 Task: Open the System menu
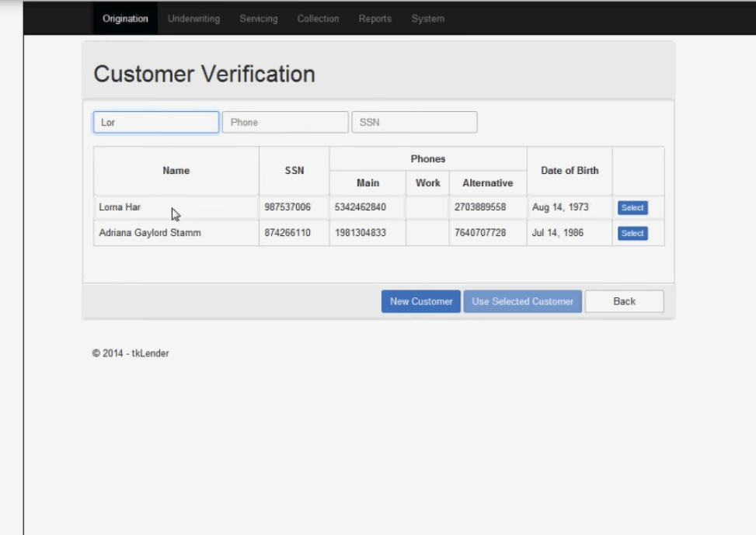pyautogui.click(x=427, y=19)
